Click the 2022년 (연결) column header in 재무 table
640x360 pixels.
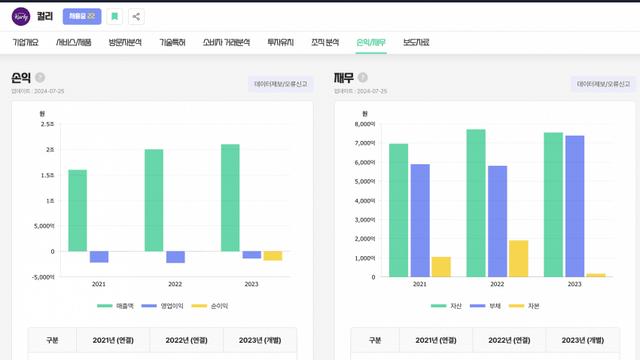[x=509, y=340]
